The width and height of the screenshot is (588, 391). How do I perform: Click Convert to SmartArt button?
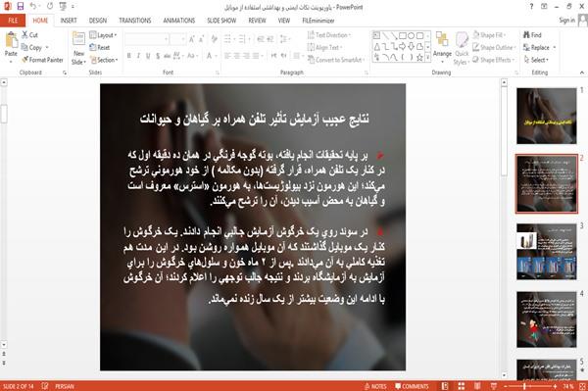335,60
